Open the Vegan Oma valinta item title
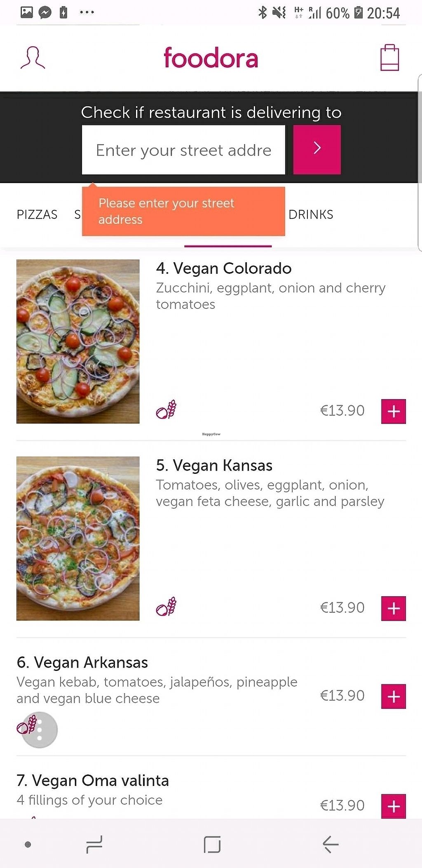422x868 pixels. (x=93, y=781)
